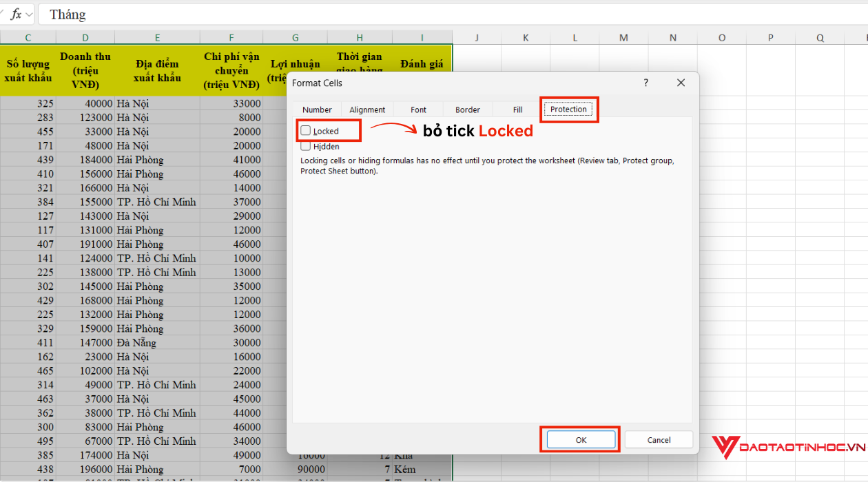The height and width of the screenshot is (482, 868).
Task: Confirm with the OK button
Action: coord(581,440)
